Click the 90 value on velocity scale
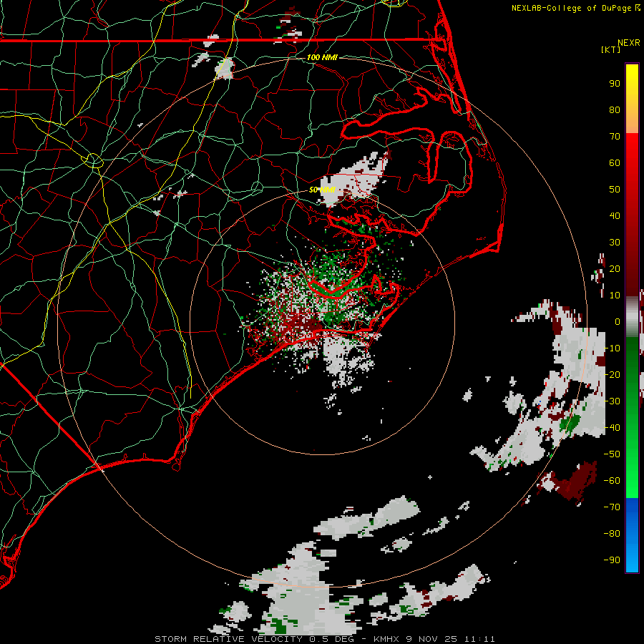Image resolution: width=644 pixels, height=644 pixels. [615, 84]
